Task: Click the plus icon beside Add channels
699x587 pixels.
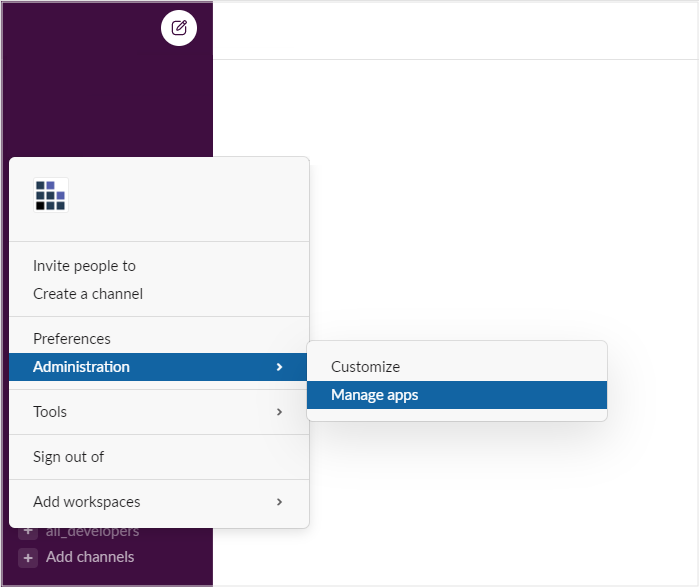Action: coord(28,557)
